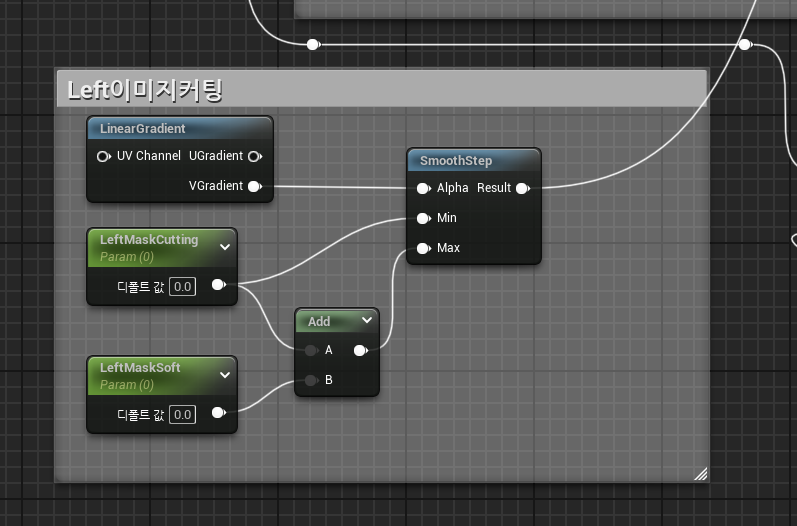
Task: Edit the LeftMaskCutting default value field
Action: 182,287
